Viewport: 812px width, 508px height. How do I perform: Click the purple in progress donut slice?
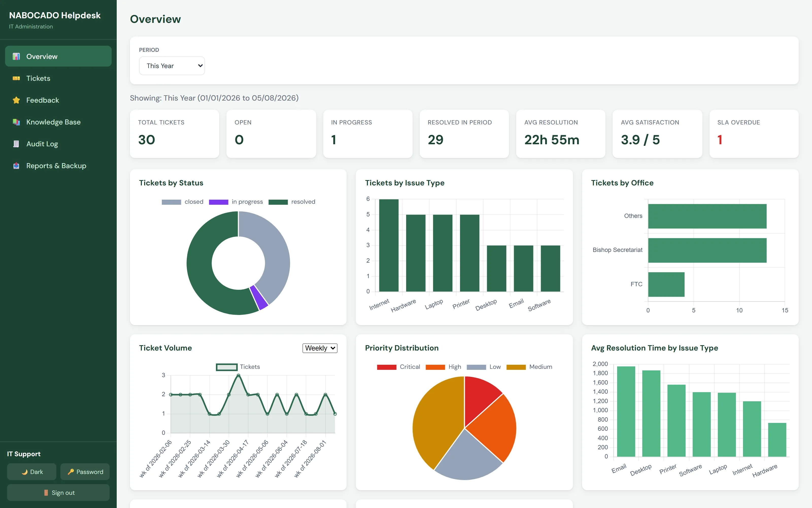(x=259, y=297)
